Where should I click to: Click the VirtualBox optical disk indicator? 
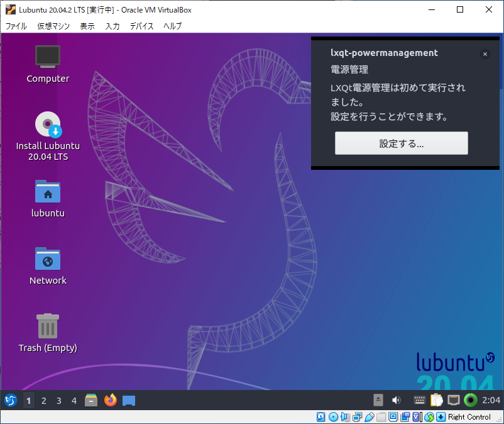pos(333,417)
